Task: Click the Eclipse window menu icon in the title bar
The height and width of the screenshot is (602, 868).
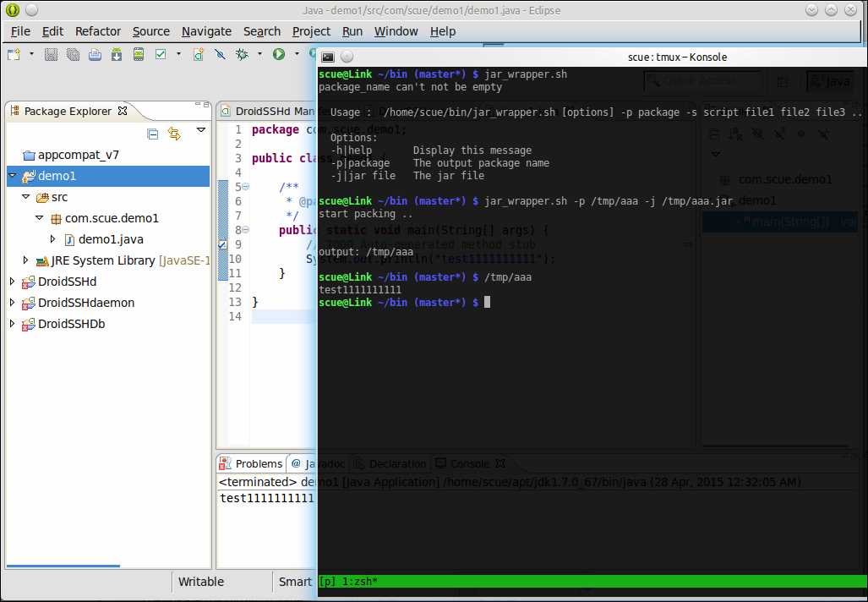Action: 12,10
